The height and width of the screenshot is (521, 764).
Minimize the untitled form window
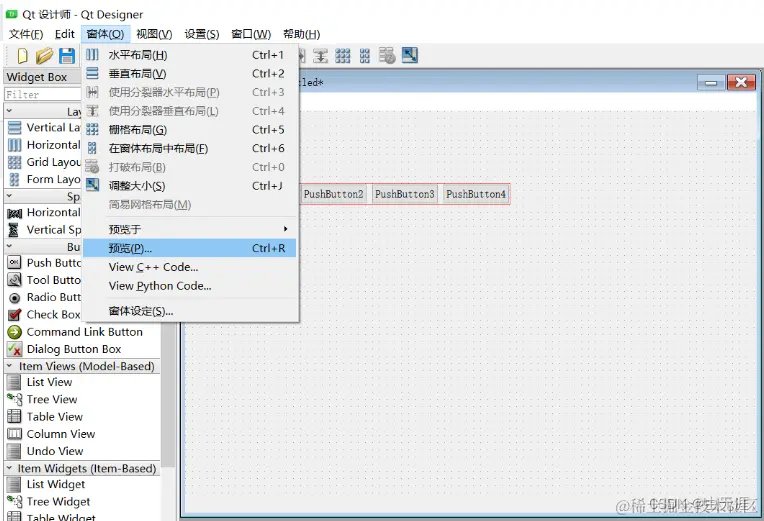[711, 82]
